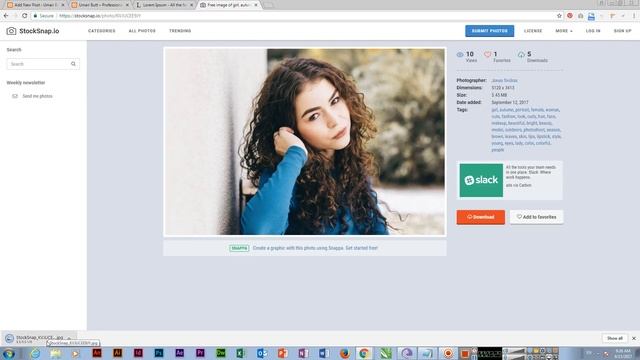Click the 'people' tag

tap(497, 150)
